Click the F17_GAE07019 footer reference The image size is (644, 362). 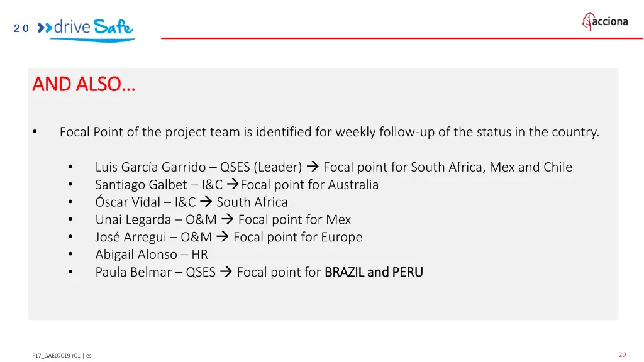(62, 356)
